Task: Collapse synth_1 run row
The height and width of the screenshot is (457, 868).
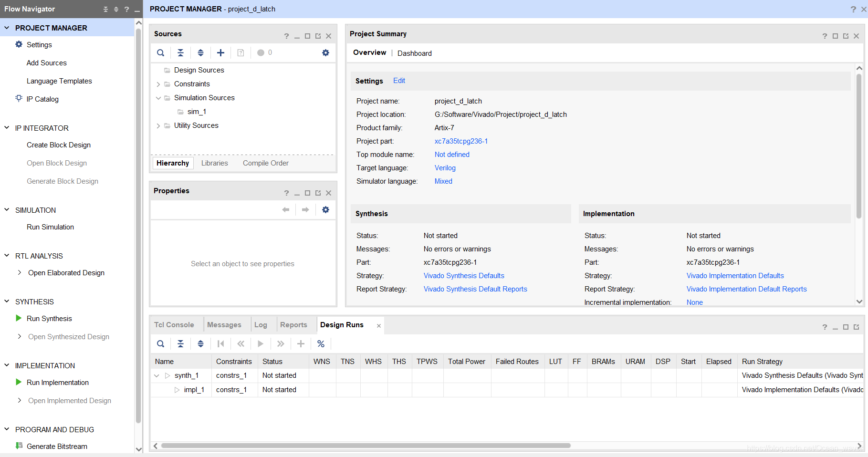Action: 157,376
